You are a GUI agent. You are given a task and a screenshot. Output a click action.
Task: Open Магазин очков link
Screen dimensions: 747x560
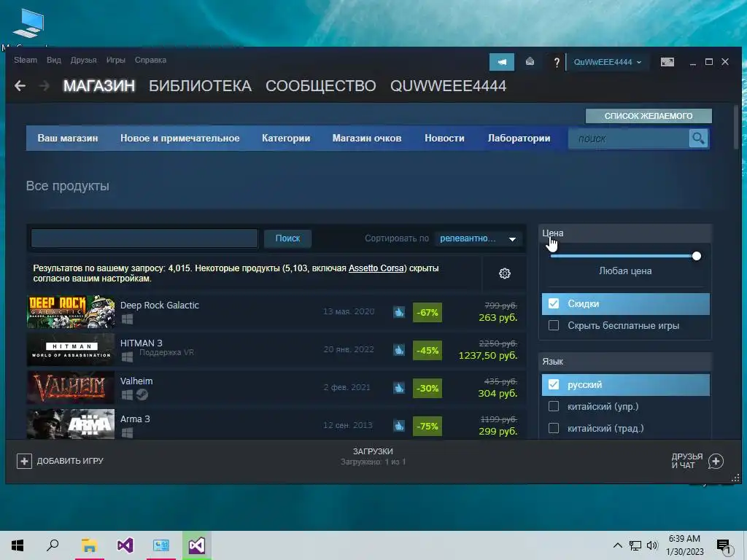[x=367, y=138]
